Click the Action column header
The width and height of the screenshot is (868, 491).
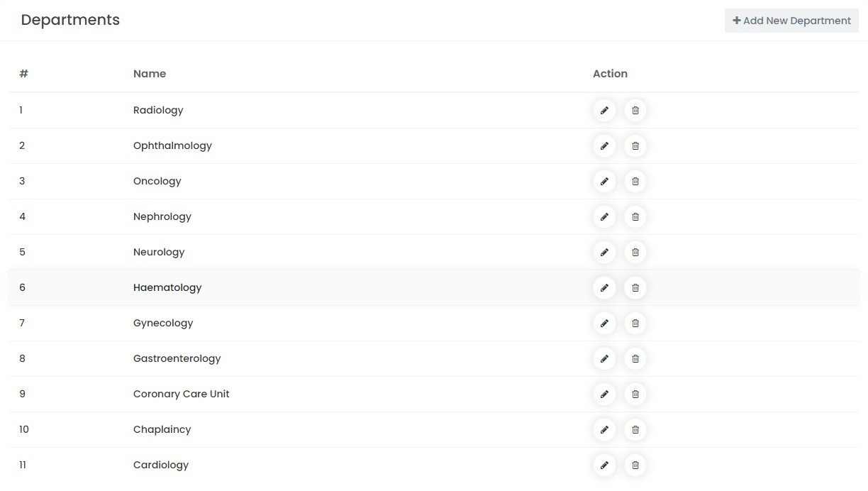pyautogui.click(x=610, y=74)
